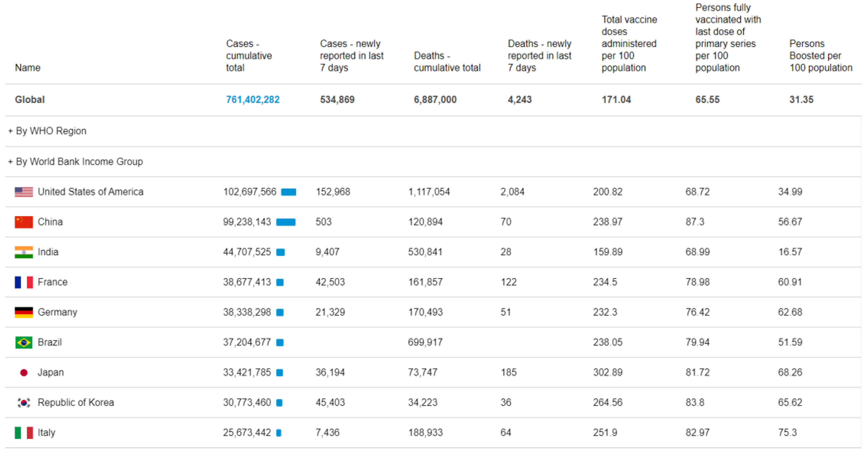Click the India flag icon
Image resolution: width=868 pixels, height=453 pixels.
(24, 252)
